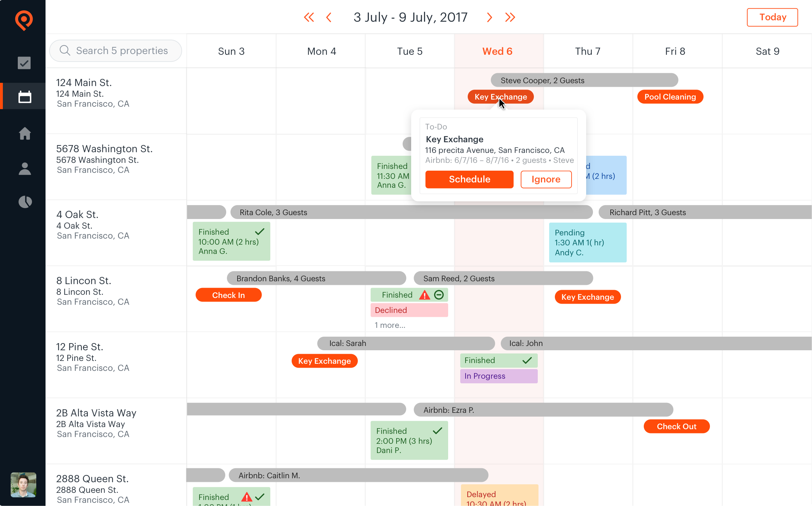Click the Schedule button in Key Exchange popup
The image size is (812, 506).
click(x=469, y=179)
